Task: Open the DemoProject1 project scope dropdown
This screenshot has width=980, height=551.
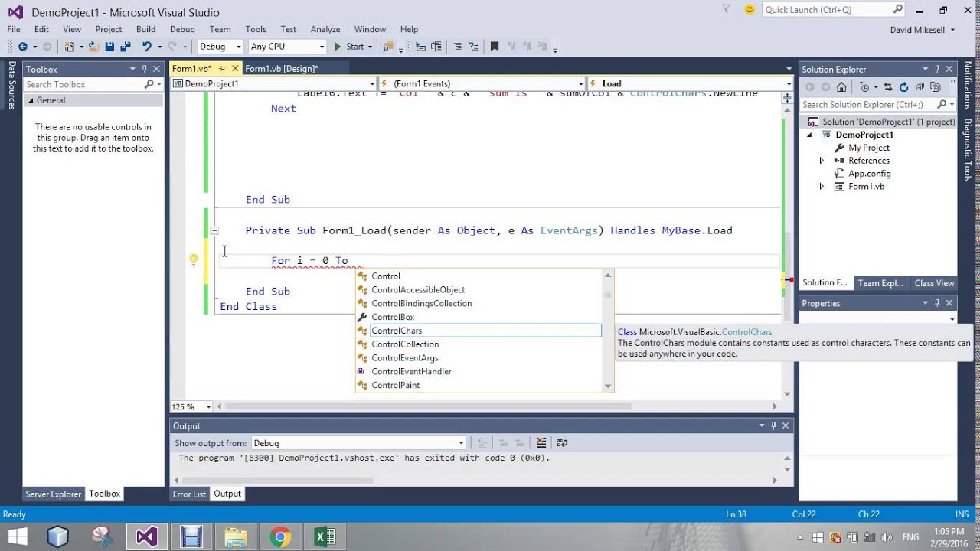Action: [x=273, y=83]
